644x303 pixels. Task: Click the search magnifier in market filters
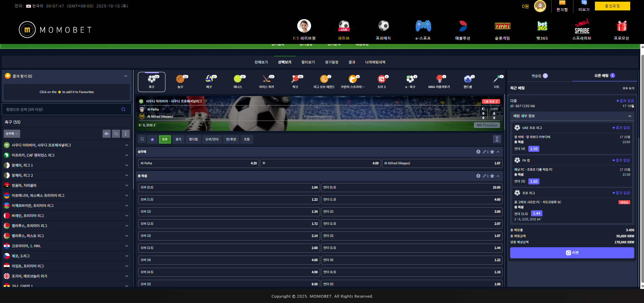(x=142, y=139)
